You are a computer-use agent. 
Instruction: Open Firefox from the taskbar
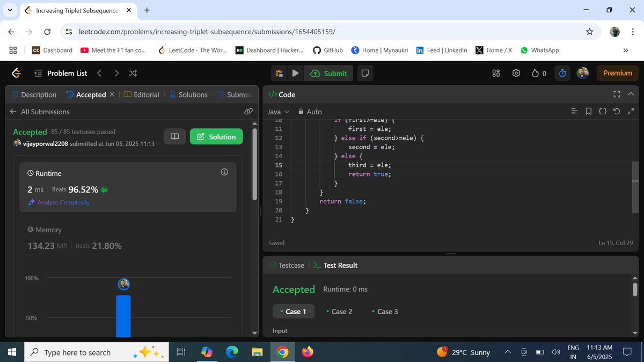[308, 352]
